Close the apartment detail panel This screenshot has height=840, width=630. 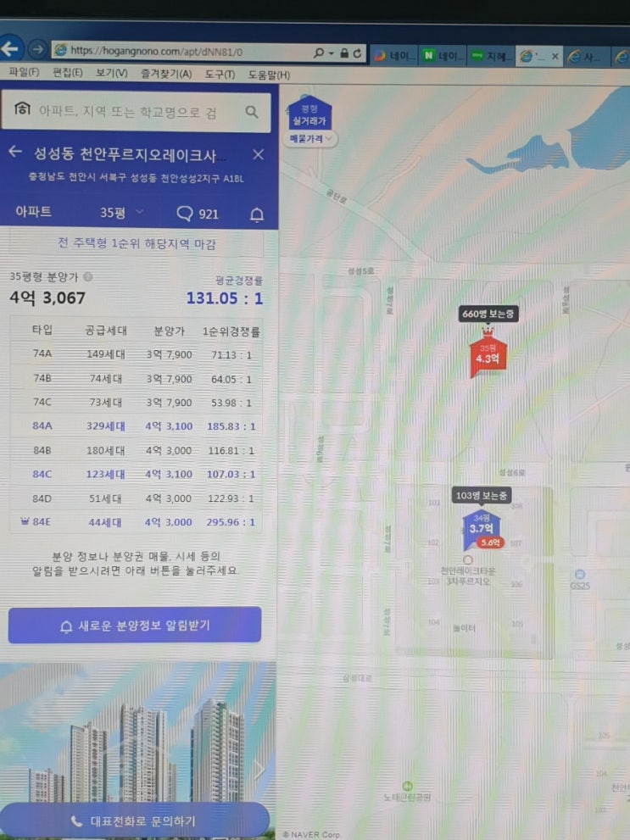[259, 155]
